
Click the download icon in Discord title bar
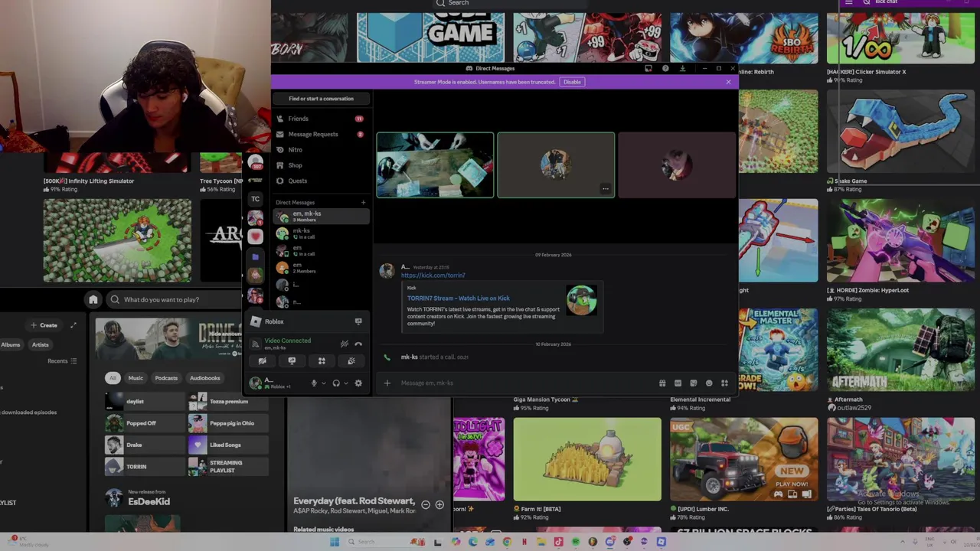682,68
